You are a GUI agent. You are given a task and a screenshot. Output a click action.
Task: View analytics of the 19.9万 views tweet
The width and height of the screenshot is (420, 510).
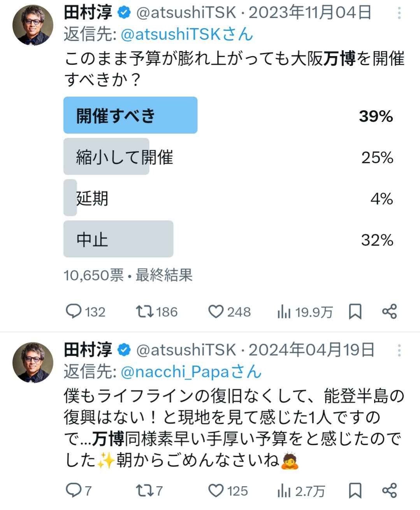point(284,312)
